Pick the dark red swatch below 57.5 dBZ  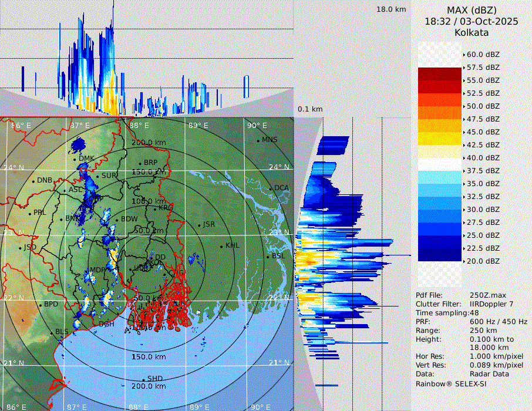pos(439,74)
